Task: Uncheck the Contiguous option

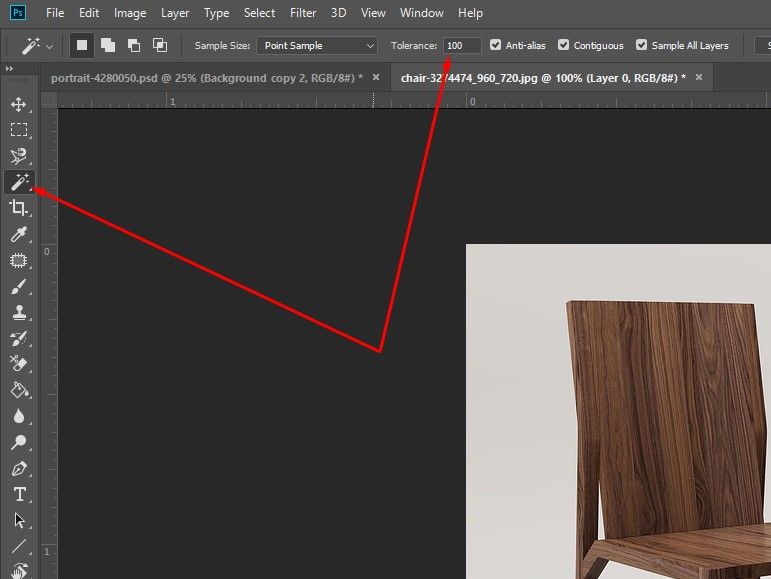Action: [x=564, y=45]
